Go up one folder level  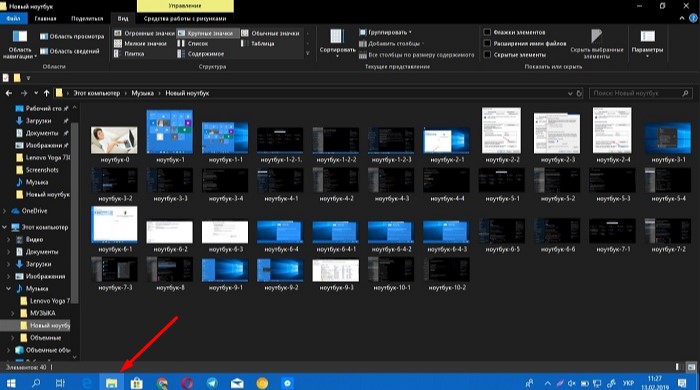(46, 93)
